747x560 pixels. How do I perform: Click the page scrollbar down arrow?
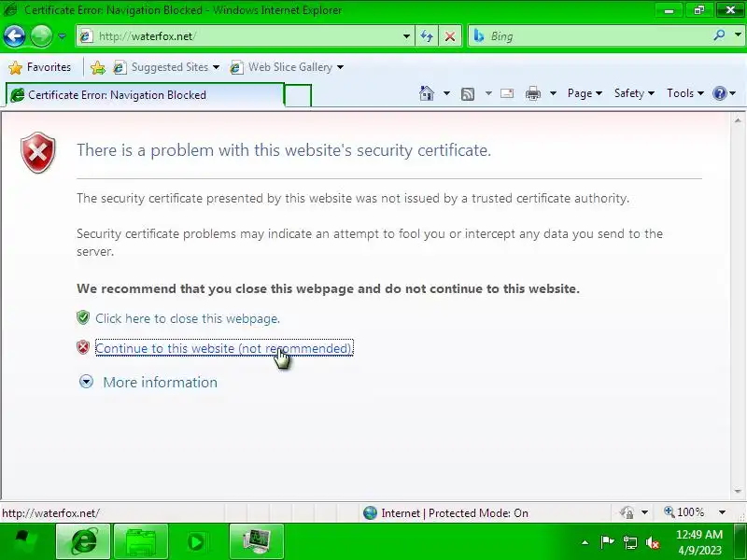738,491
